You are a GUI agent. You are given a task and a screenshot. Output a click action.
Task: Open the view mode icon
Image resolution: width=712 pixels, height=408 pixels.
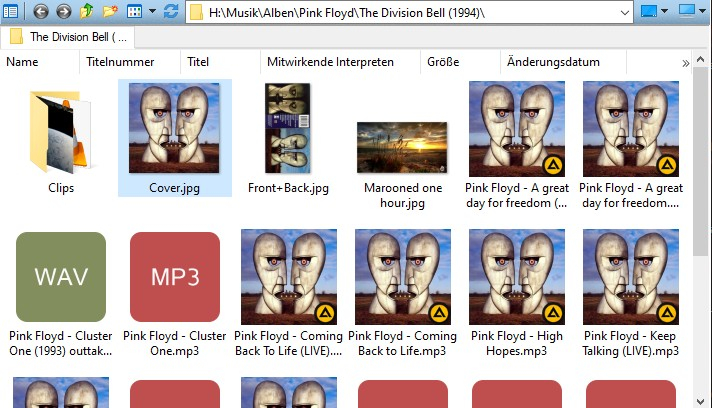pyautogui.click(x=134, y=11)
